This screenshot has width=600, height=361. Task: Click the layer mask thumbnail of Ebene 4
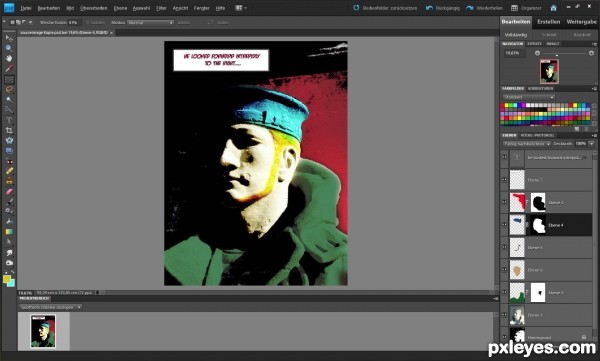pyautogui.click(x=538, y=225)
